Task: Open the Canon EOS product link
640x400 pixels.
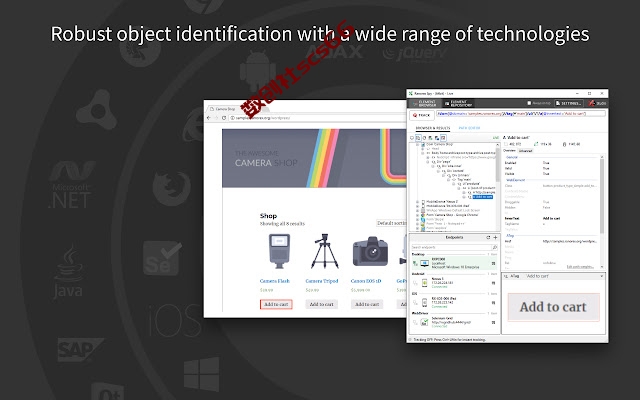Action: pos(366,281)
